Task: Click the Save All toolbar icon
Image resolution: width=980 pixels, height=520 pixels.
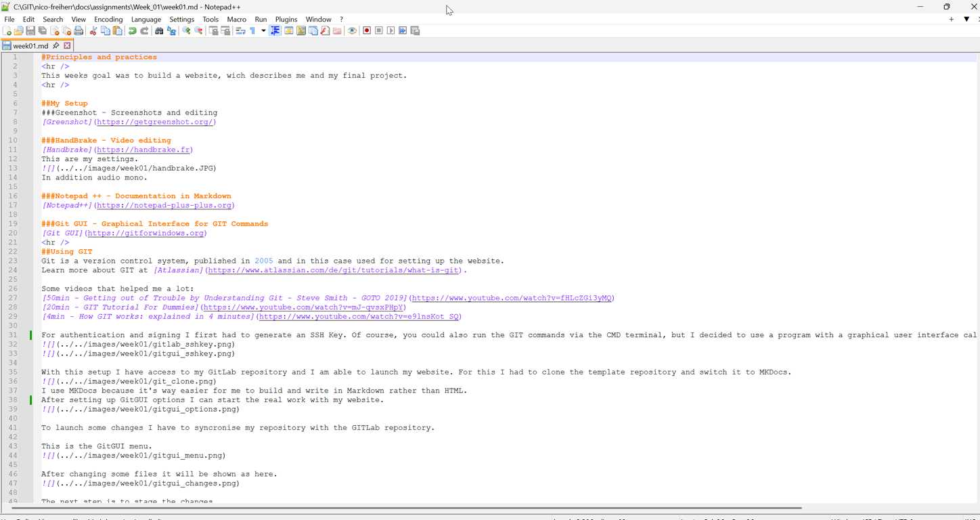Action: [43, 30]
